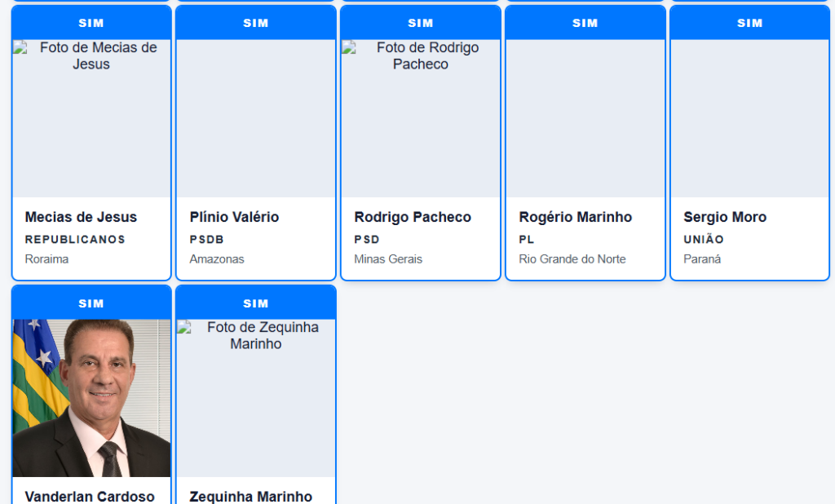Click the Zequinha Marinho photo placeholder
The height and width of the screenshot is (504, 835).
255,398
